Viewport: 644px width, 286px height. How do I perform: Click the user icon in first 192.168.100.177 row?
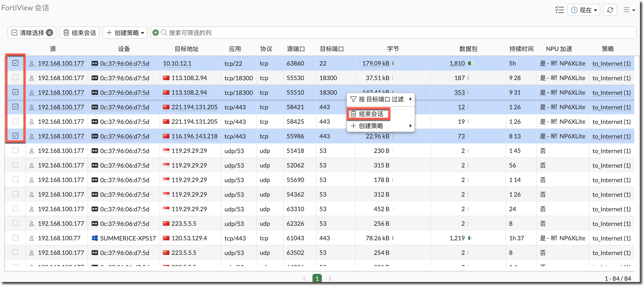31,63
